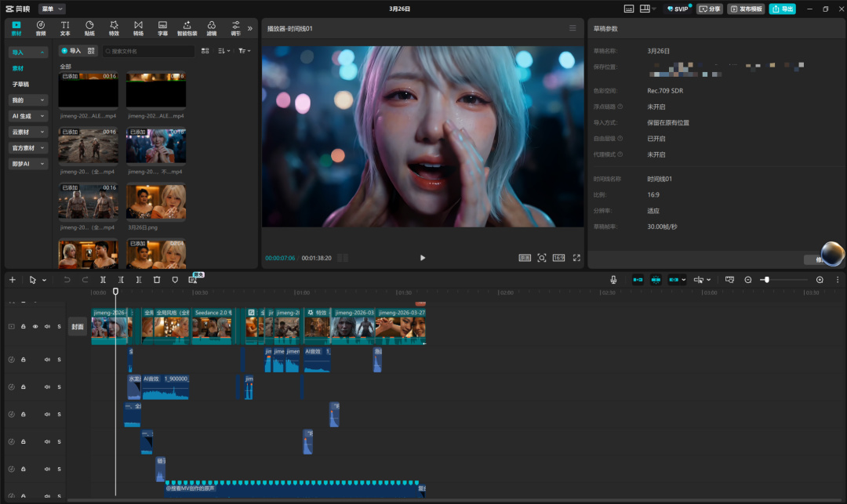Viewport: 847px width, 504px height.
Task: Click the 发布模板 publish template button
Action: 745,9
